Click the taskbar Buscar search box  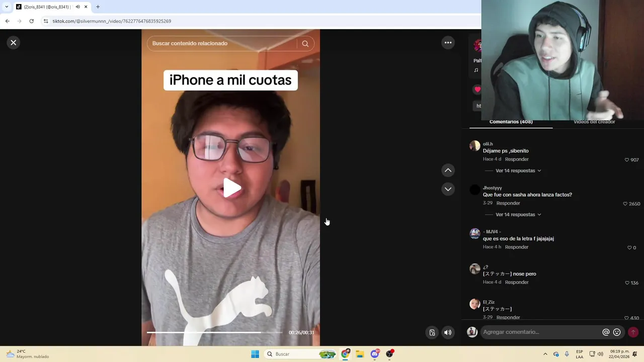click(301, 354)
